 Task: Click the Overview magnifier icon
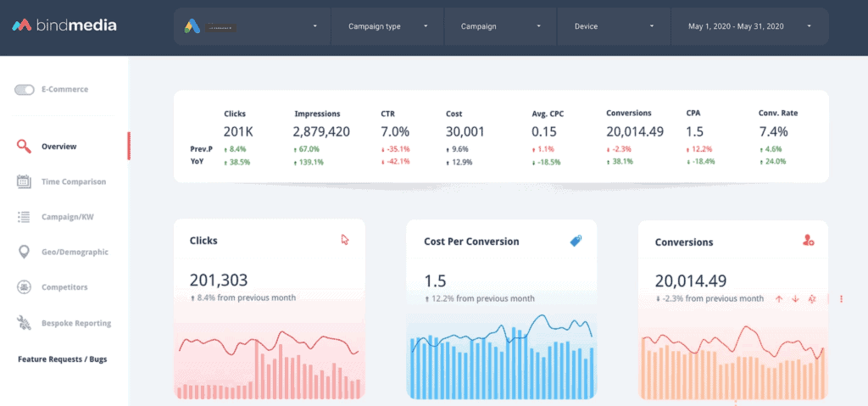click(23, 147)
